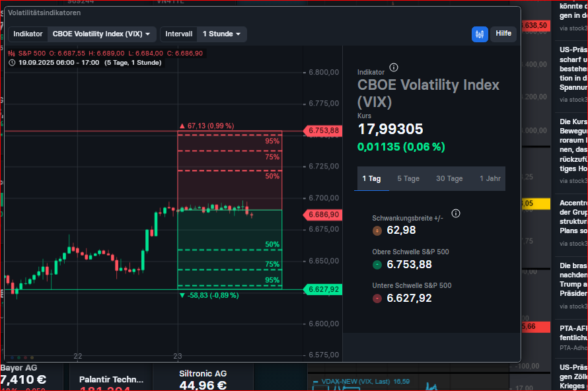Click the info icon next to Indikator
The height and width of the screenshot is (391, 588).
click(x=394, y=67)
